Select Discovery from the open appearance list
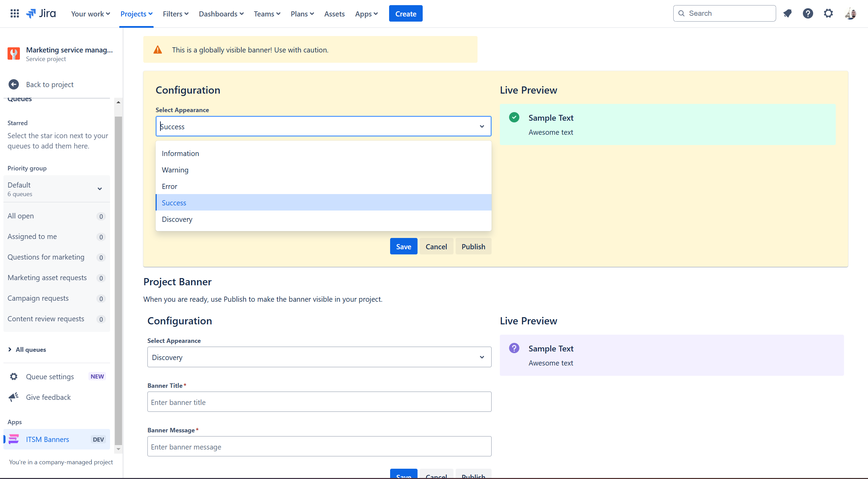This screenshot has height=479, width=868. 177,219
